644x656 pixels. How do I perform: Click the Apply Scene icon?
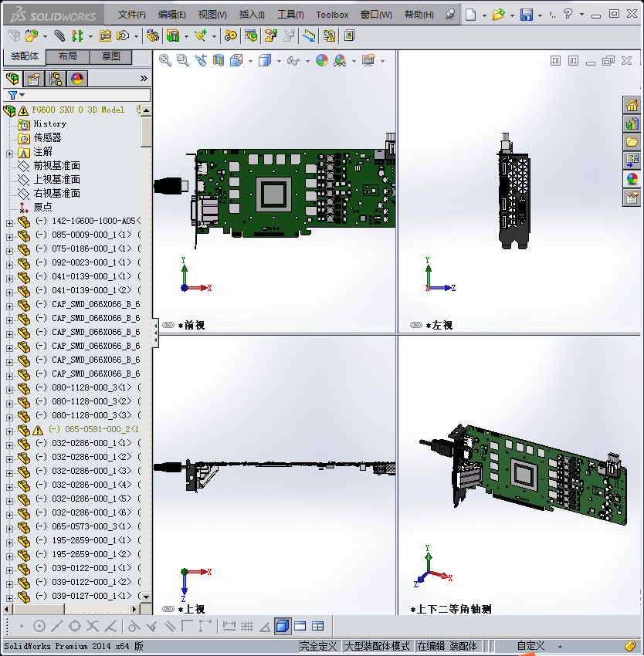coord(340,61)
